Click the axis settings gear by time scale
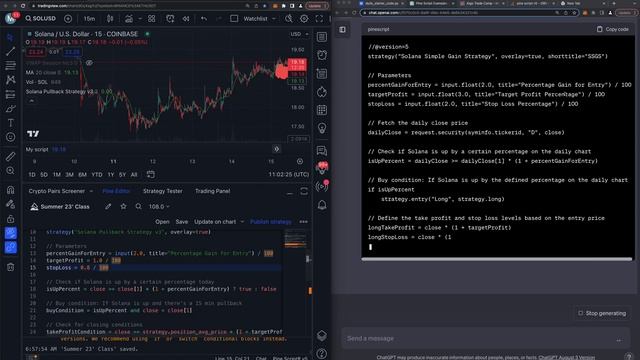 300,162
